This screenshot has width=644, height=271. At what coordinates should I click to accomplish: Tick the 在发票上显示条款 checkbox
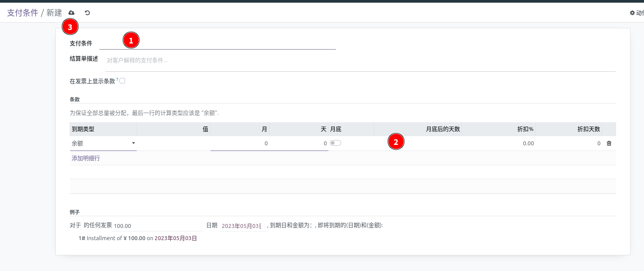[x=122, y=81]
